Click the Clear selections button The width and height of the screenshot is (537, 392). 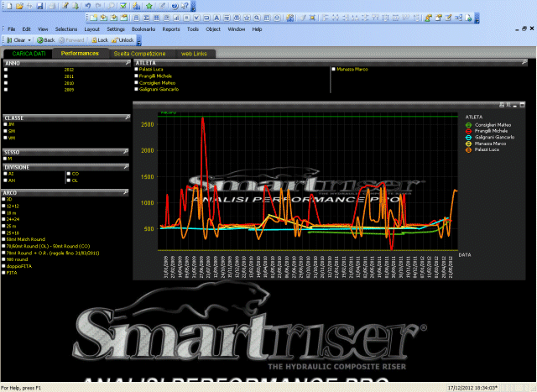16,40
